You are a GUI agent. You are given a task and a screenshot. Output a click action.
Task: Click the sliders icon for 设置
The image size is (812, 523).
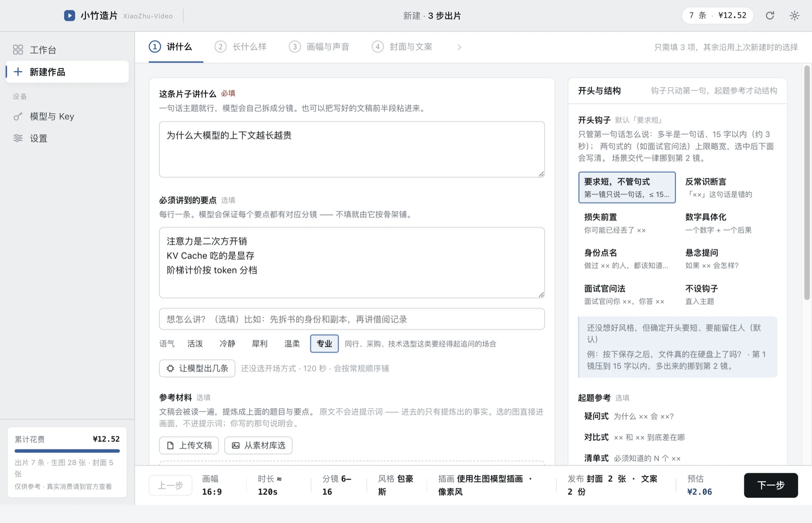point(18,139)
